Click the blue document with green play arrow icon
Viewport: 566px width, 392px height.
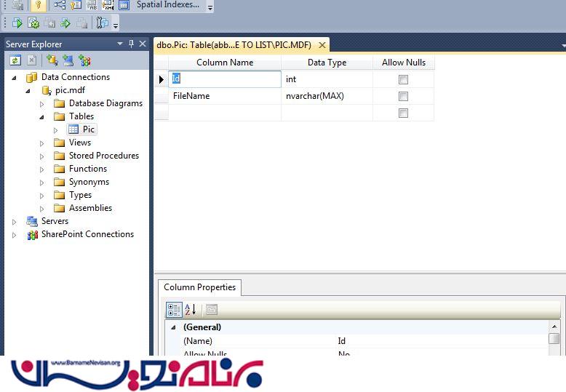coord(17,23)
